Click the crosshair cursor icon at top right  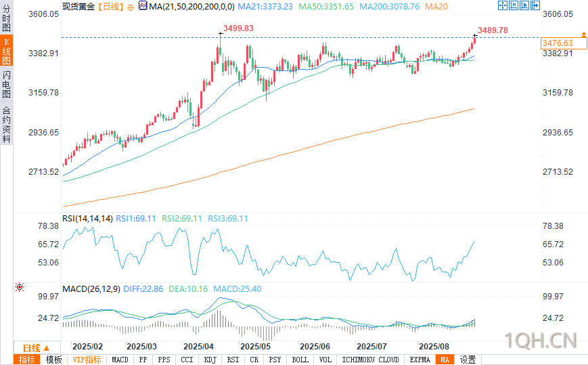(x=503, y=5)
